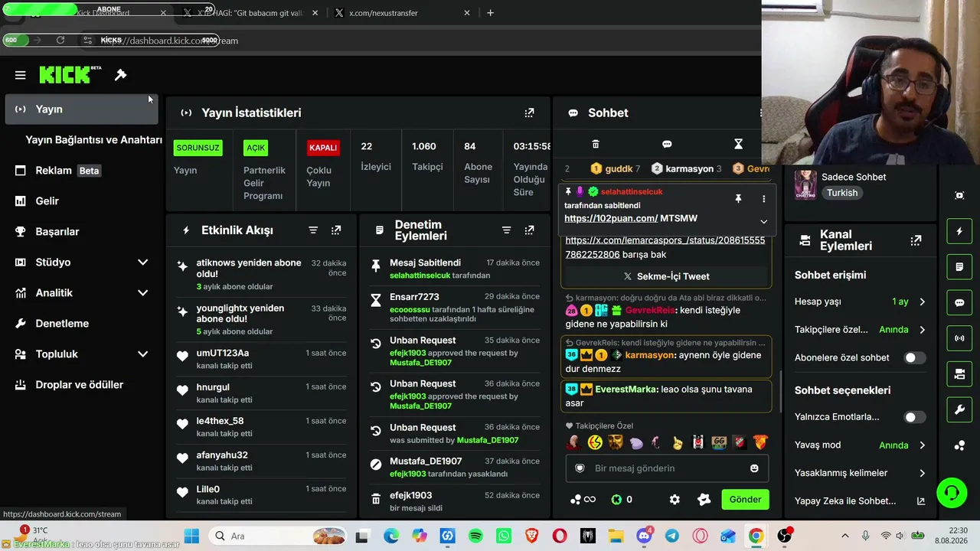The height and width of the screenshot is (551, 980).
Task: Click the chat bubble icon in right rail
Action: tap(959, 302)
